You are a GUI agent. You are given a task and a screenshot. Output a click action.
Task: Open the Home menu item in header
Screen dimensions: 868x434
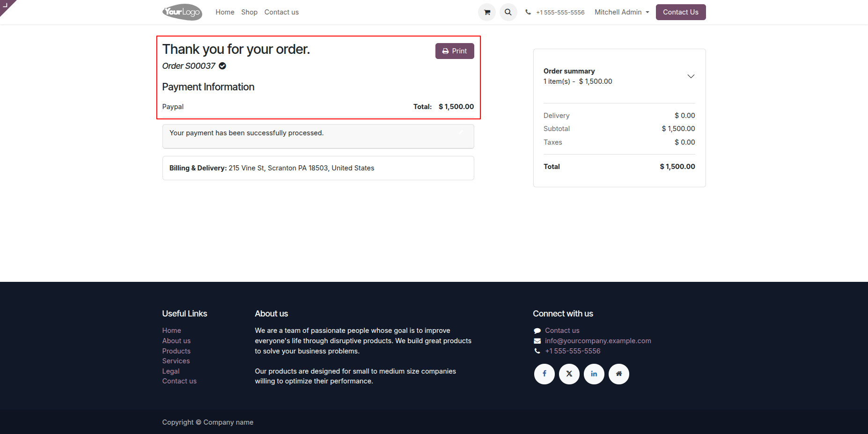tap(225, 12)
